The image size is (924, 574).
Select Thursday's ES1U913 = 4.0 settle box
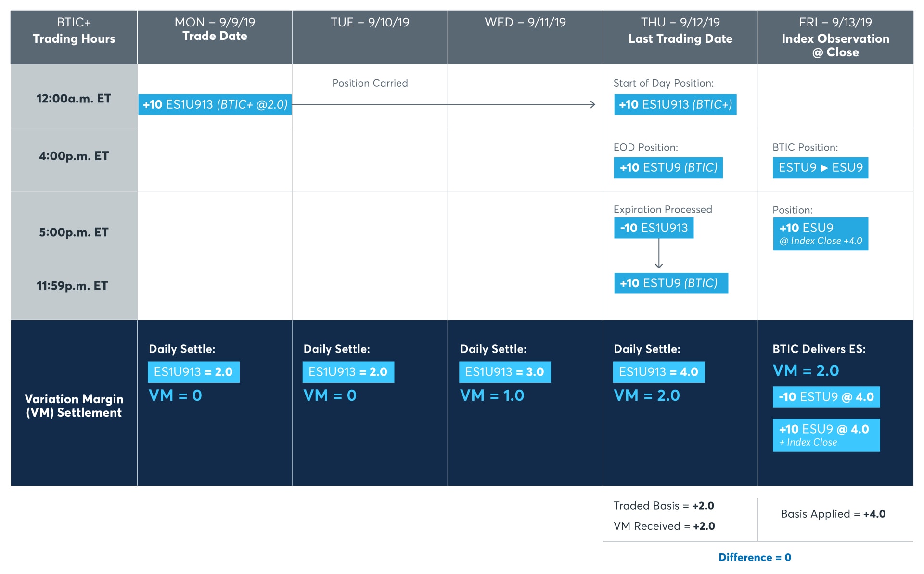coord(658,372)
